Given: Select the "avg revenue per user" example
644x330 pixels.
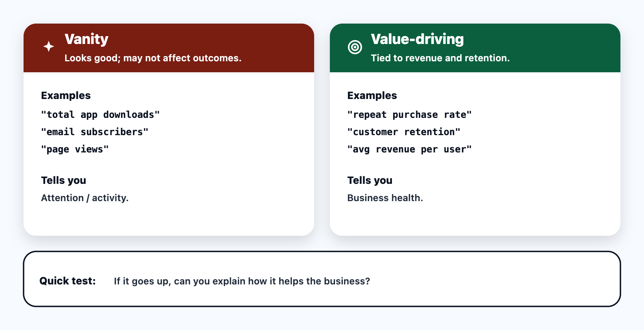Looking at the screenshot, I should coord(409,149).
